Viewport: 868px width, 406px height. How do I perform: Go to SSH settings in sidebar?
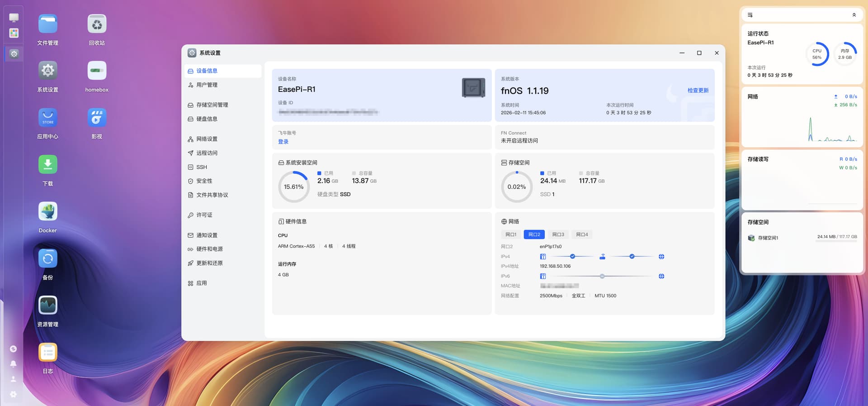(x=202, y=167)
